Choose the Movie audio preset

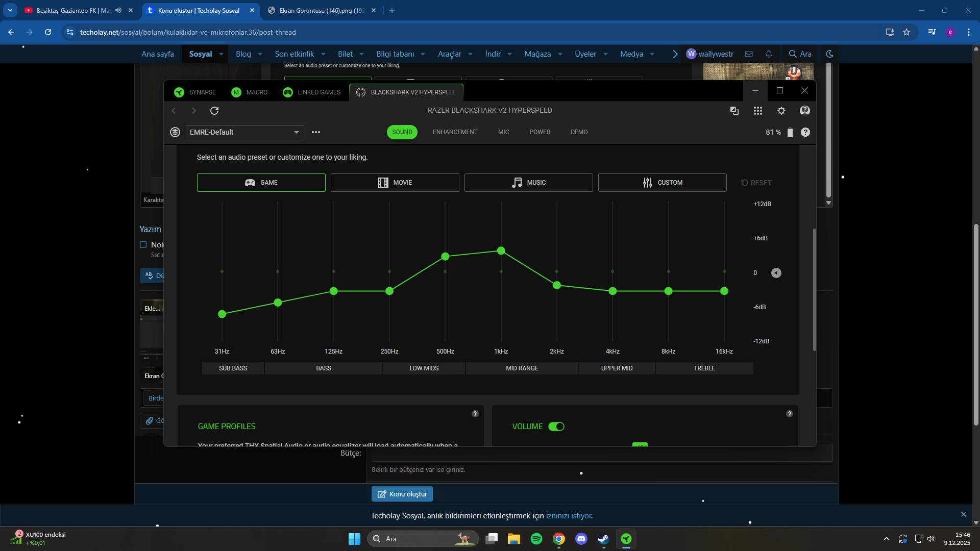pyautogui.click(x=395, y=183)
